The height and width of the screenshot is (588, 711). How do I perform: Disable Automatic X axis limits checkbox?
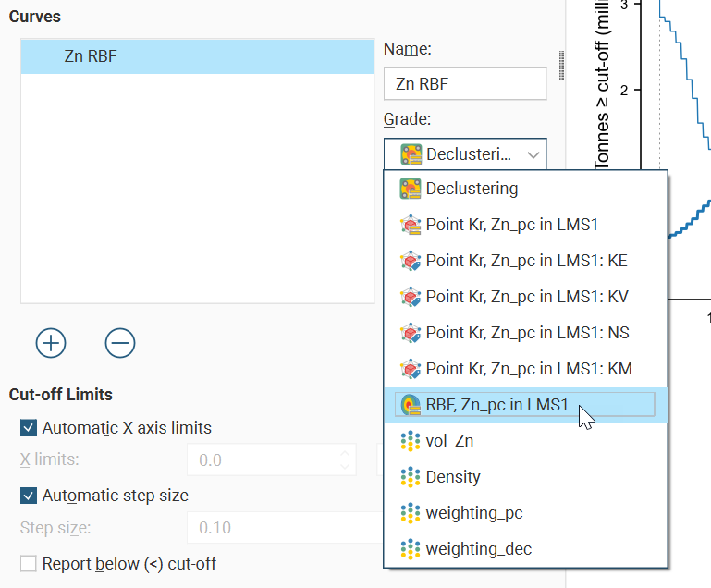29,428
